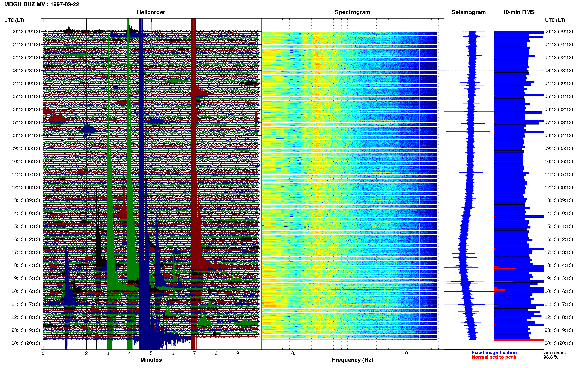
Task: Click the 'Fixed magnification' legend text
Action: (494, 352)
